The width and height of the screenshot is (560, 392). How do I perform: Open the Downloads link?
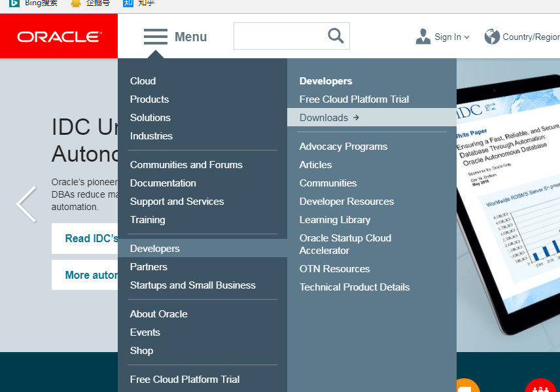click(372, 117)
